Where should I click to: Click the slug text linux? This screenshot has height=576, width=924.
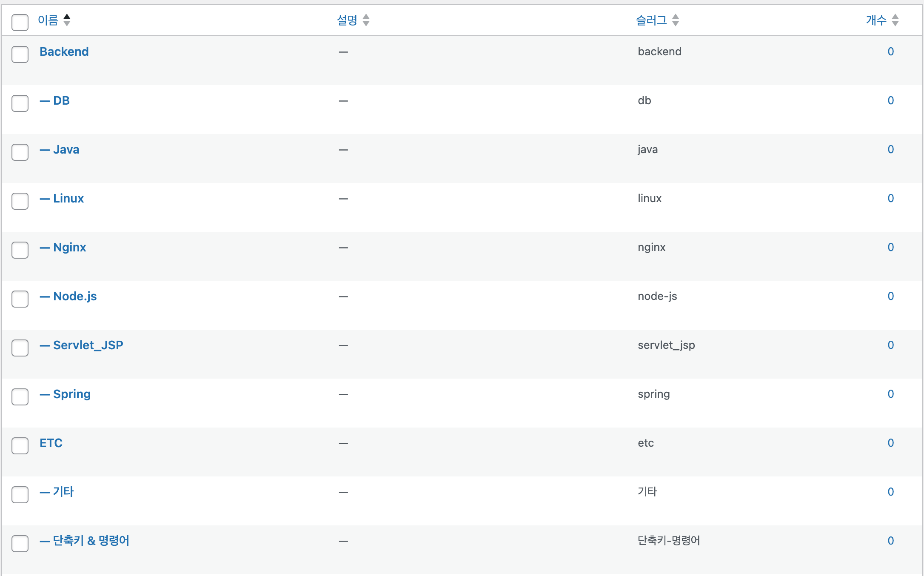coord(650,198)
